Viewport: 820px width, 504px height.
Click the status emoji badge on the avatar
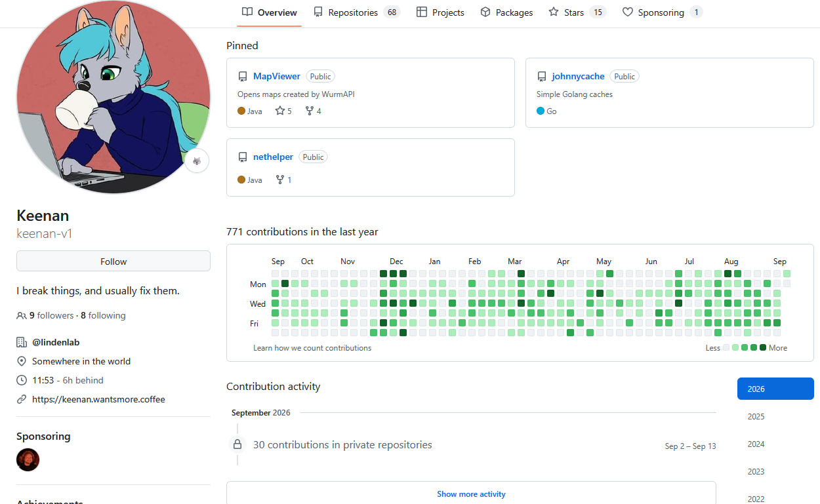197,161
